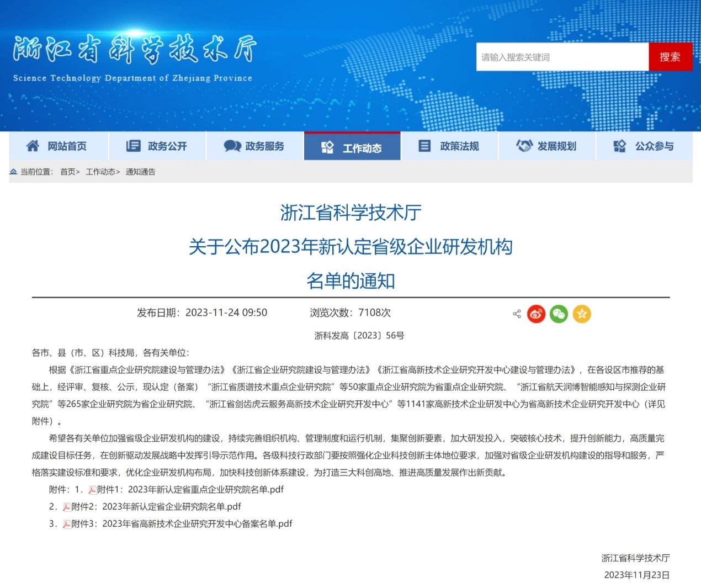Open the 政务服务 menu item
The height and width of the screenshot is (588, 701).
255,146
